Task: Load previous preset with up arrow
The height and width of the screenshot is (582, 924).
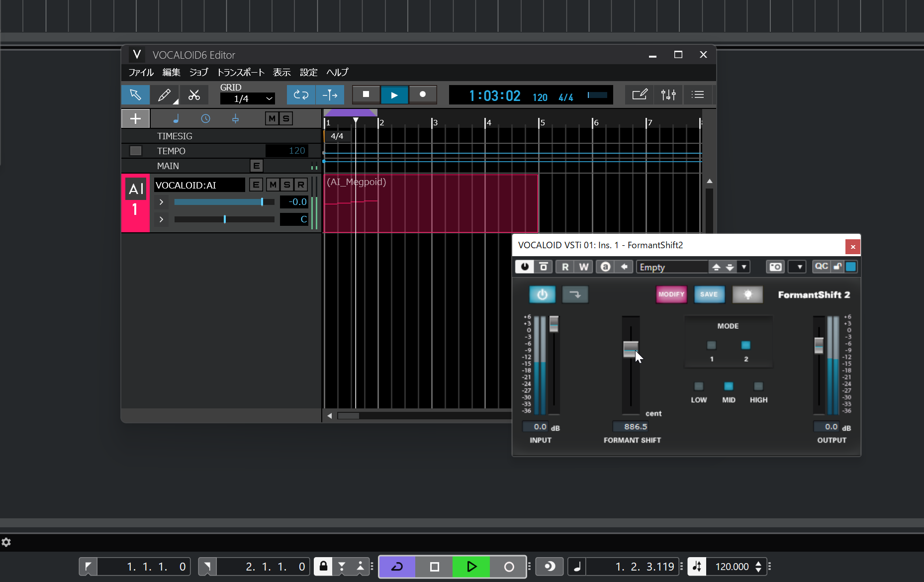Action: pyautogui.click(x=716, y=267)
